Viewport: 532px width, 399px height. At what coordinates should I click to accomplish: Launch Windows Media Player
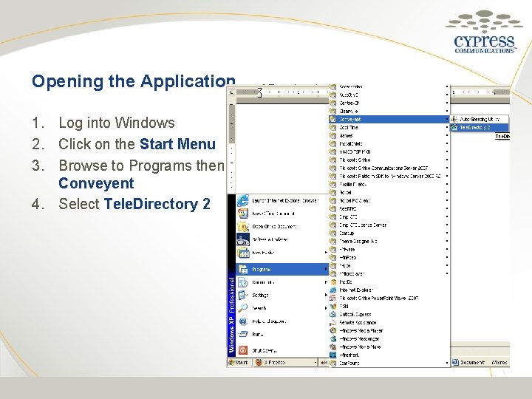click(x=389, y=331)
